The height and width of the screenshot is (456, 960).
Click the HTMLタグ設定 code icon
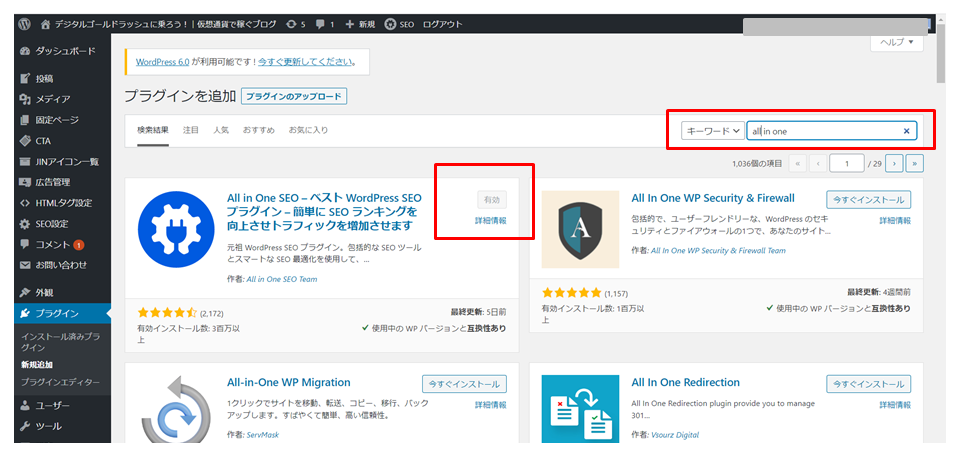(x=24, y=203)
